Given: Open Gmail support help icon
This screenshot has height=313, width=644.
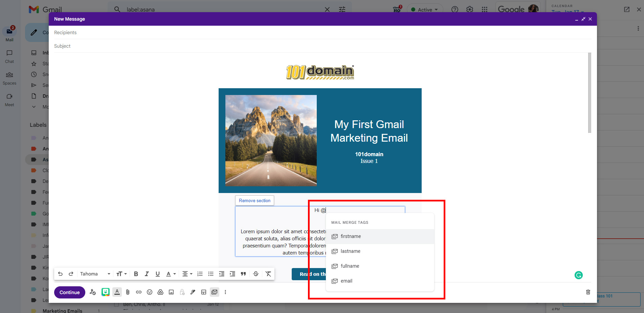Looking at the screenshot, I should pos(455,9).
